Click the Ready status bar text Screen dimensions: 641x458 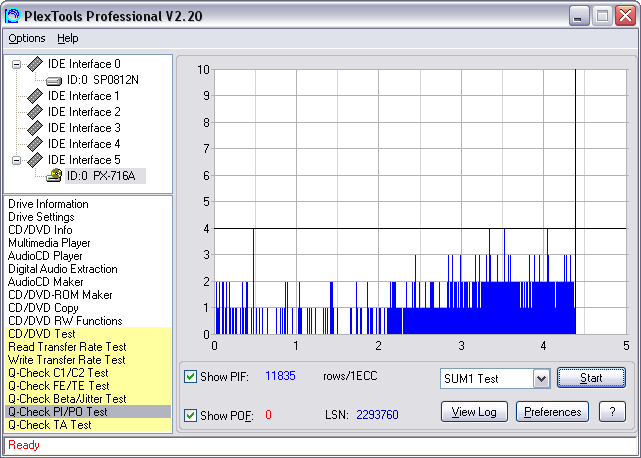24,445
